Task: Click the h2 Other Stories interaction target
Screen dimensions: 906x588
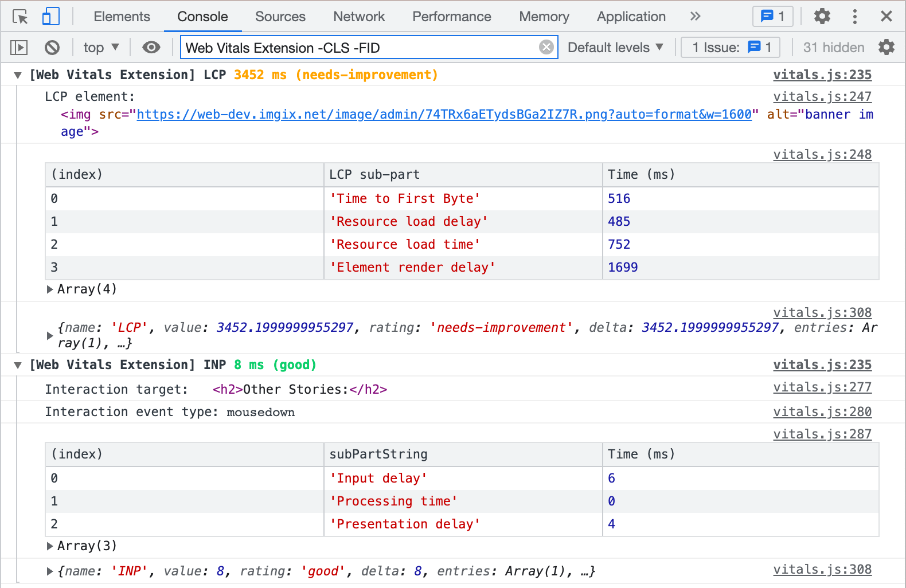Action: [x=300, y=390]
